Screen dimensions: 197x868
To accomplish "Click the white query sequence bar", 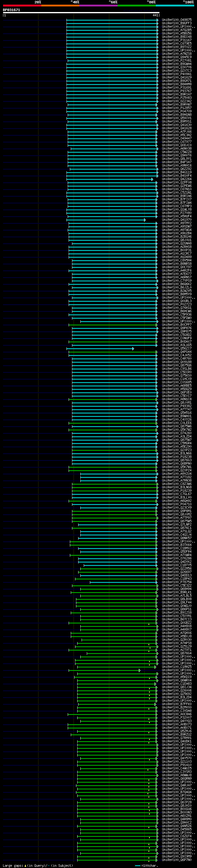I will click(x=81, y=13).
